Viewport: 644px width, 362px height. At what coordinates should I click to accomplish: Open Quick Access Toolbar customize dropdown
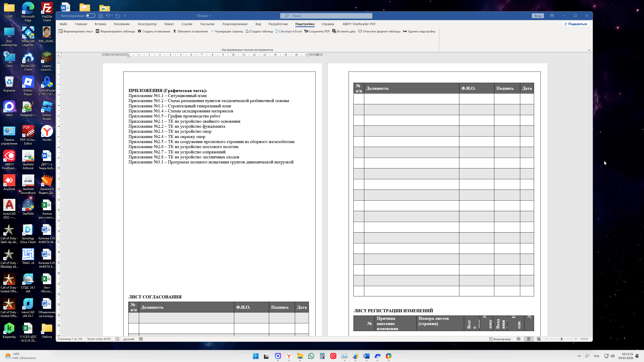coord(125,16)
